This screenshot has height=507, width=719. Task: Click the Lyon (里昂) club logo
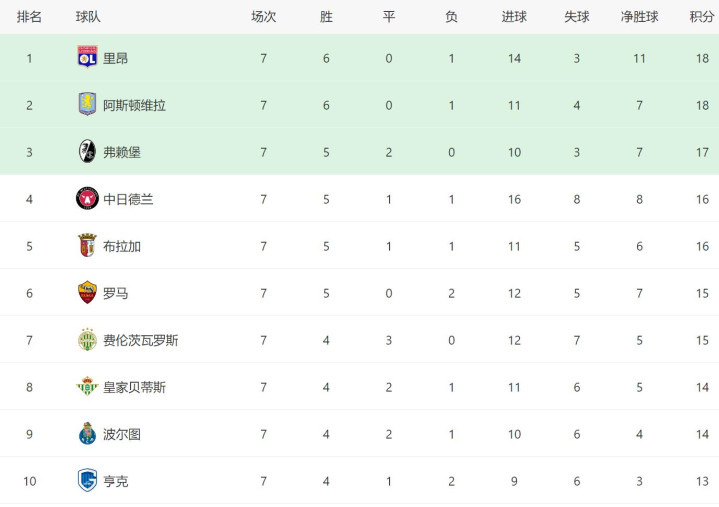87,57
